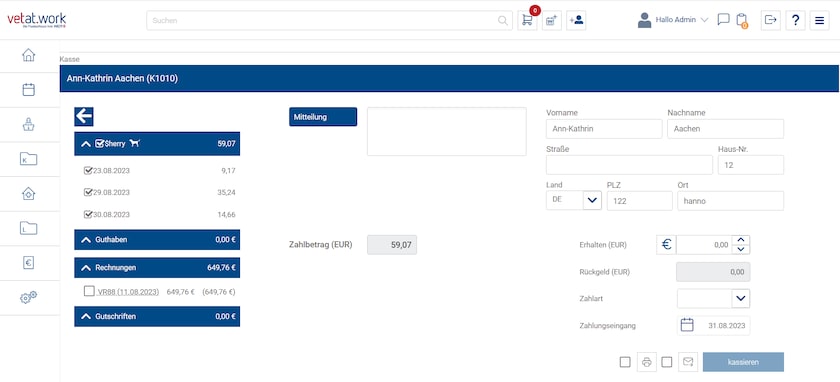The height and width of the screenshot is (382, 840).
Task: Click the email envelope icon
Action: pos(688,362)
